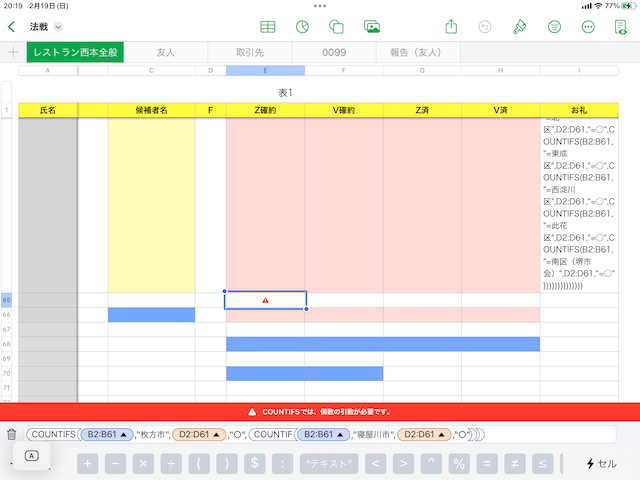Go back with the left chevron
The width and height of the screenshot is (640, 480).
12,27
